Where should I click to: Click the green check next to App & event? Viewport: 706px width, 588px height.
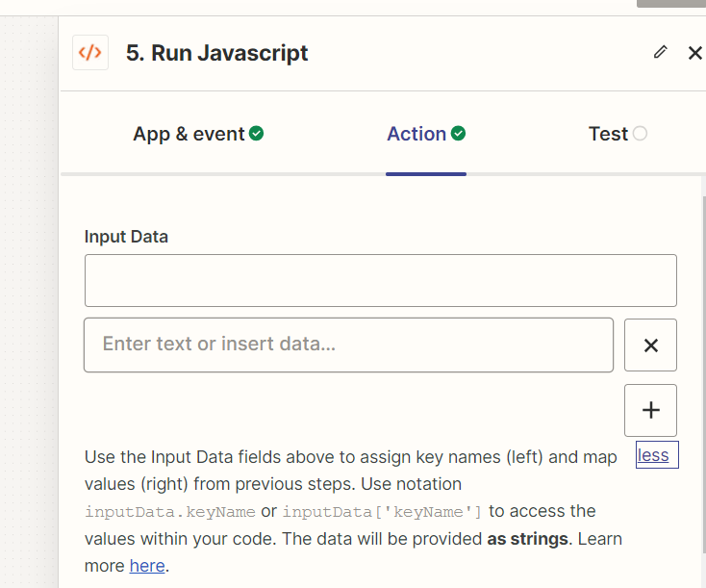256,134
